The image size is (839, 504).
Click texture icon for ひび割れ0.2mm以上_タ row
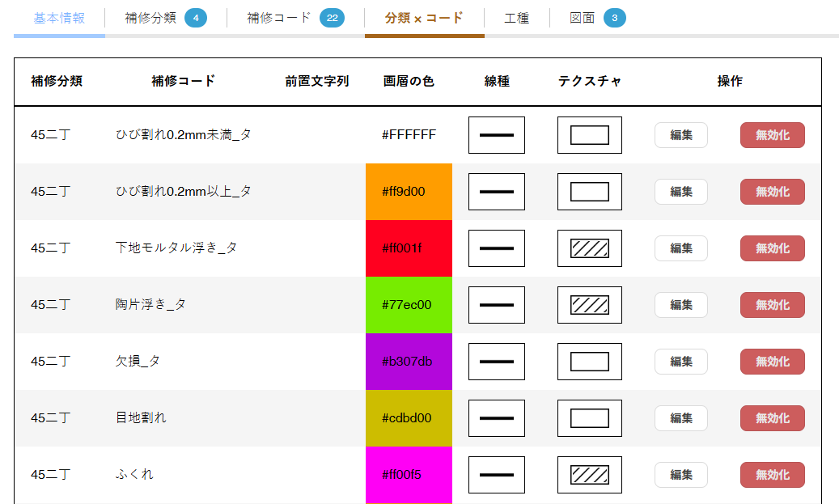click(589, 192)
